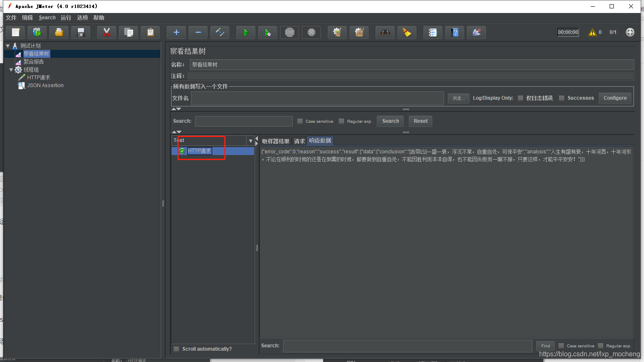Paste element using clipboard icon
The width and height of the screenshot is (644, 362).
(150, 32)
